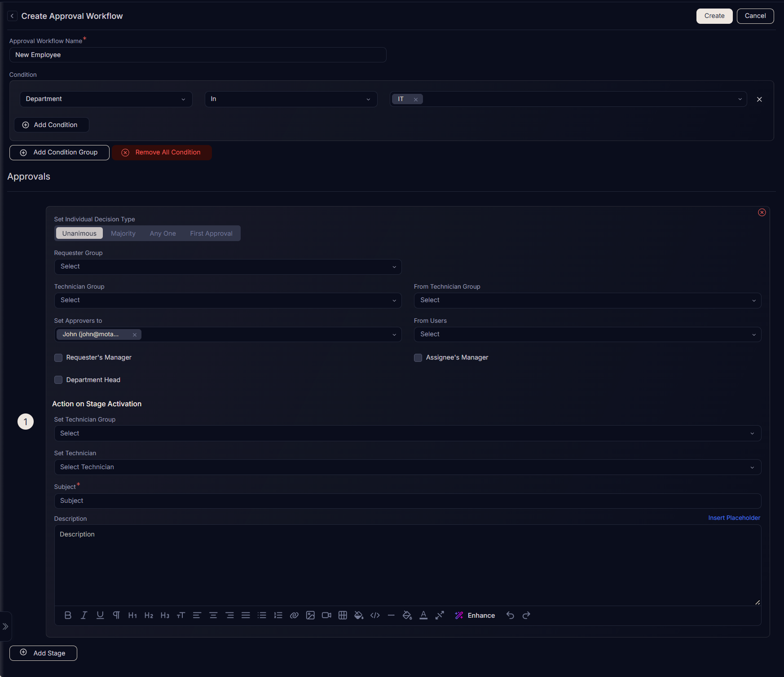Insert a hyperlink in description
784x677 pixels.
pyautogui.click(x=294, y=615)
